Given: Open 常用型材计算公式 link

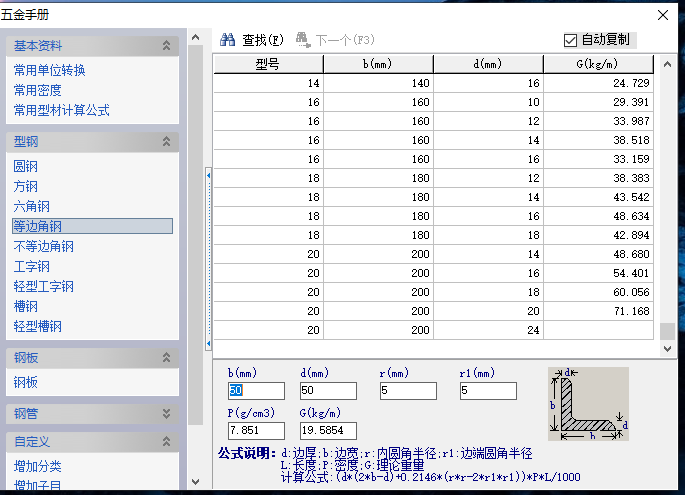Looking at the screenshot, I should click(x=62, y=110).
